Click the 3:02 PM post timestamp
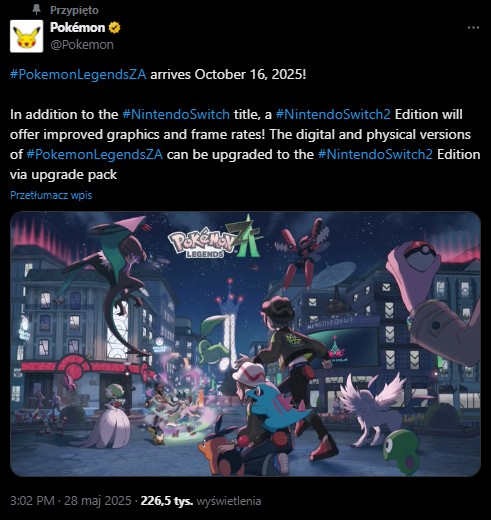The height and width of the screenshot is (520, 491). click(x=32, y=501)
